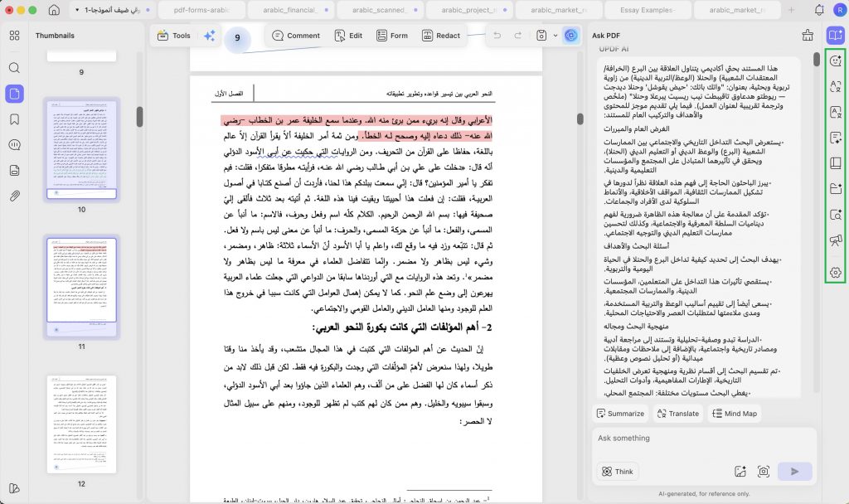
Task: Click the Mind Map button
Action: pyautogui.click(x=735, y=414)
